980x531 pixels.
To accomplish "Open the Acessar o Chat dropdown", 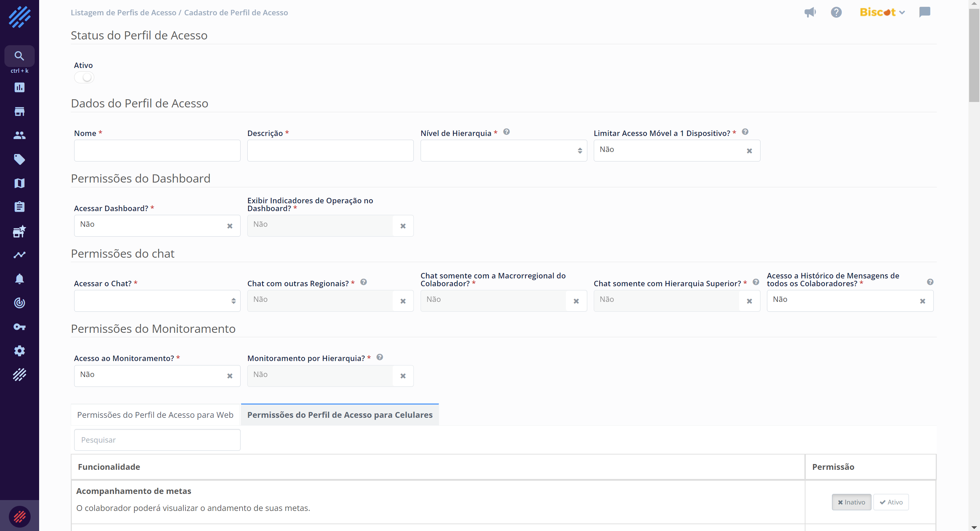I will tap(157, 301).
